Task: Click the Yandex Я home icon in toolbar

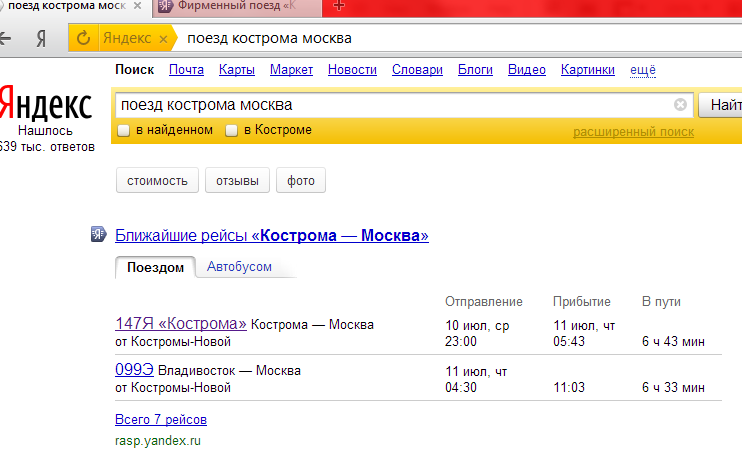Action: [x=41, y=38]
